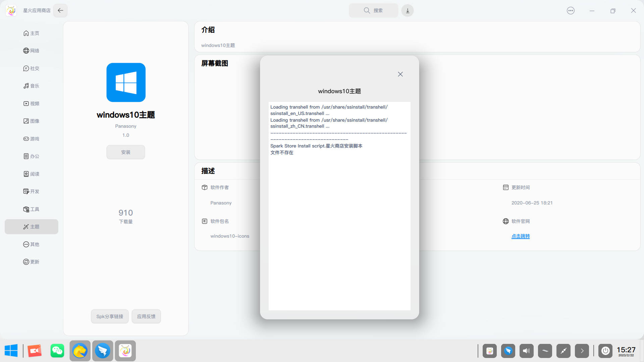644x362 pixels.
Task: Open the 网络 network category
Action: (x=31, y=51)
